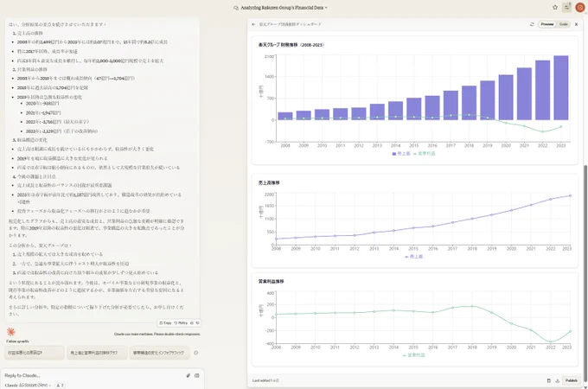
Task: Open the chat title dropdown menu
Action: (x=280, y=8)
